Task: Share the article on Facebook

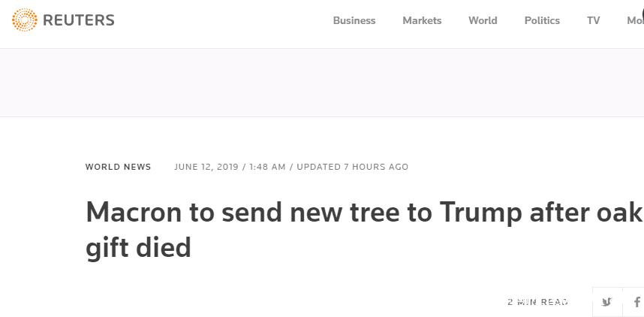Action: click(x=636, y=302)
